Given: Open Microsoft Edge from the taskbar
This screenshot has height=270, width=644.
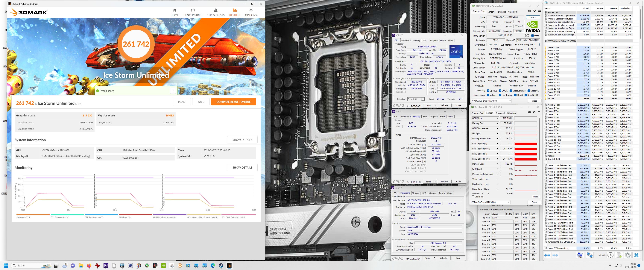Looking at the screenshot, I should pyautogui.click(x=213, y=265).
